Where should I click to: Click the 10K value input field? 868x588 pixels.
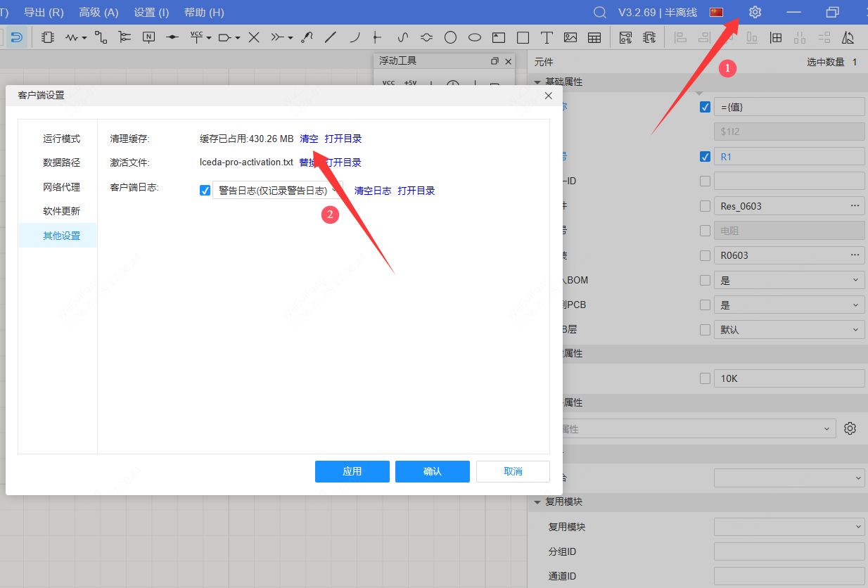789,378
